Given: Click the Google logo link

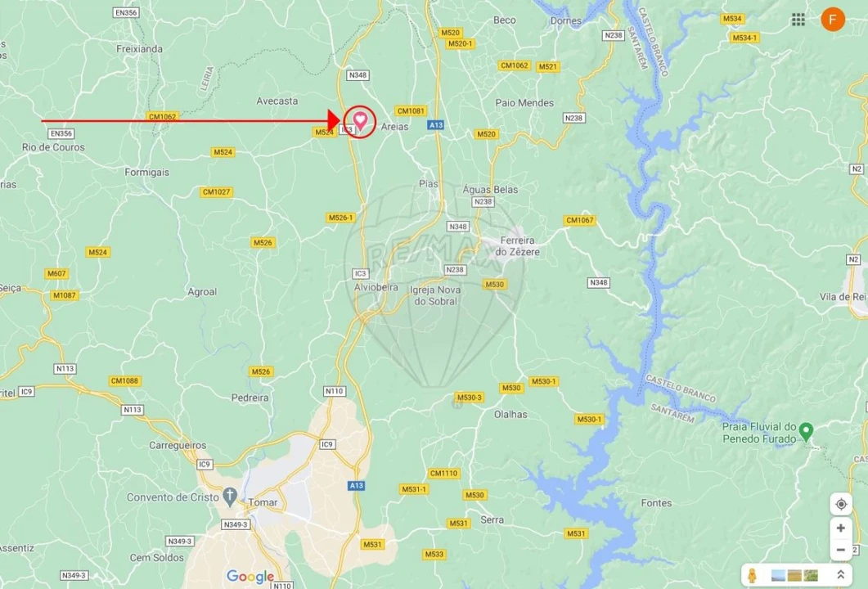Looking at the screenshot, I should (250, 577).
